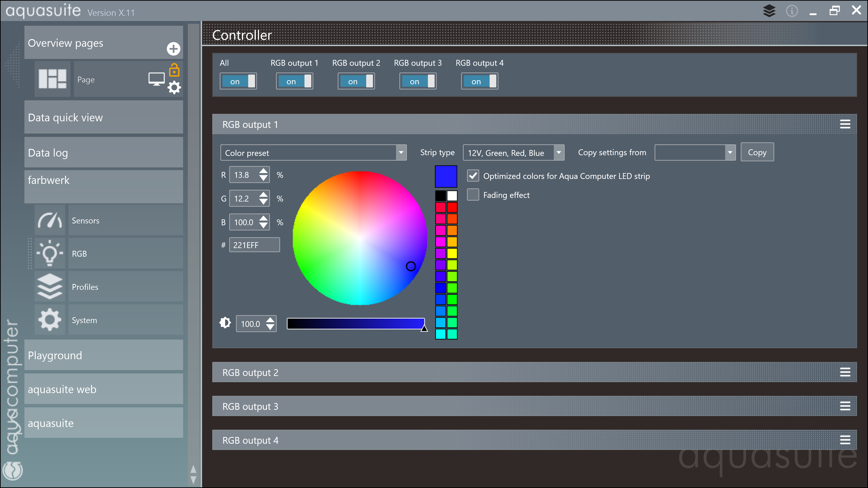Pick the white color swatch
Image resolution: width=868 pixels, height=488 pixels.
tap(452, 195)
